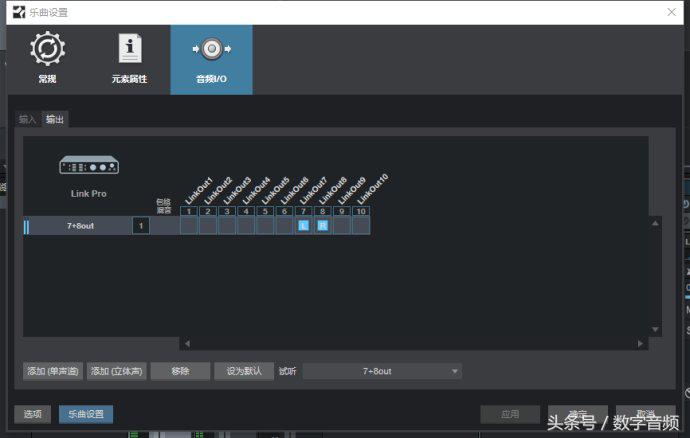
Task: Click the 乐曲设置 song setup button
Action: click(x=86, y=414)
